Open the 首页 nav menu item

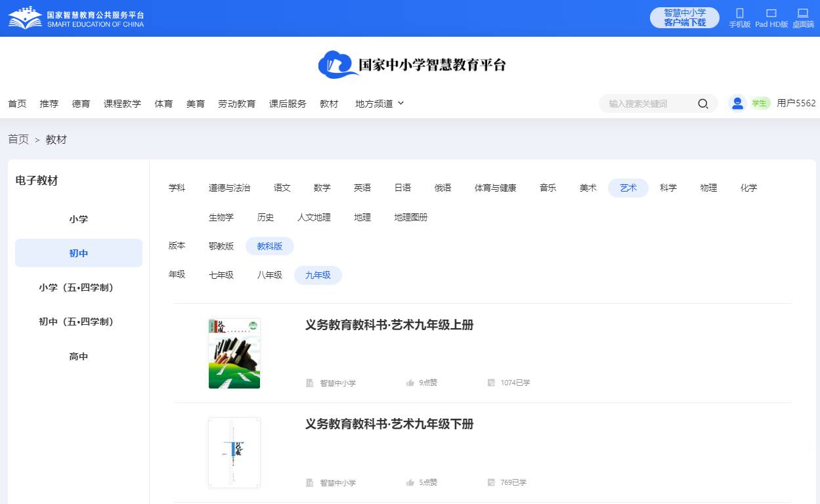tap(17, 104)
